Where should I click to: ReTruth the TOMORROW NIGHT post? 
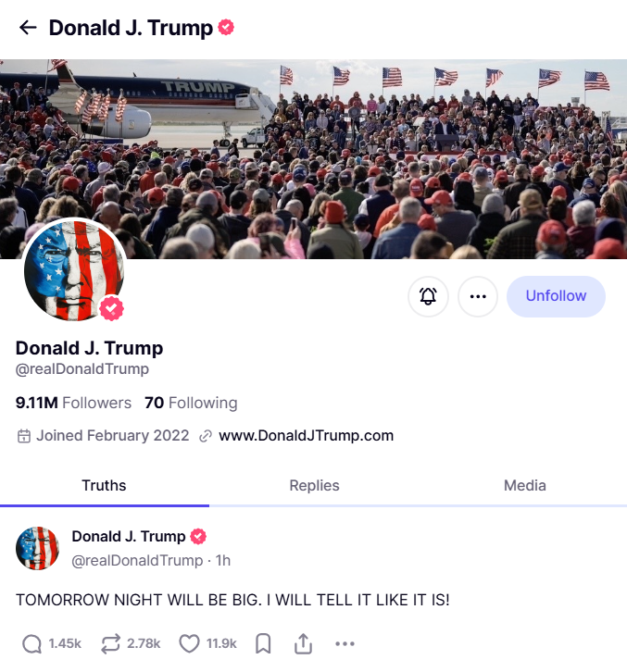(110, 643)
